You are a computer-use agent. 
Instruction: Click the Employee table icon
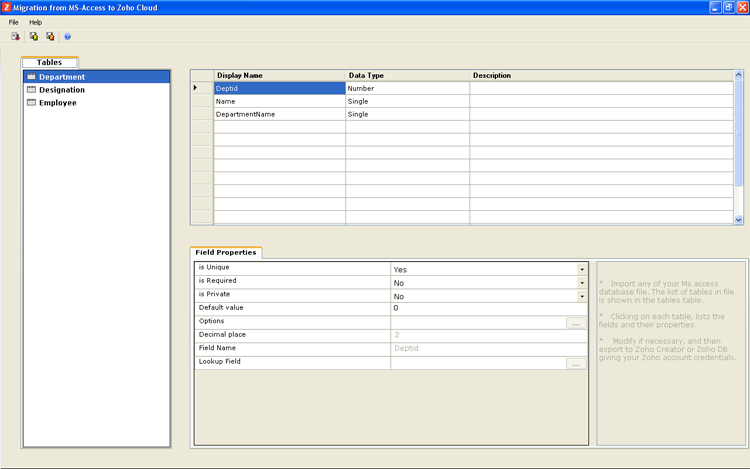(31, 102)
